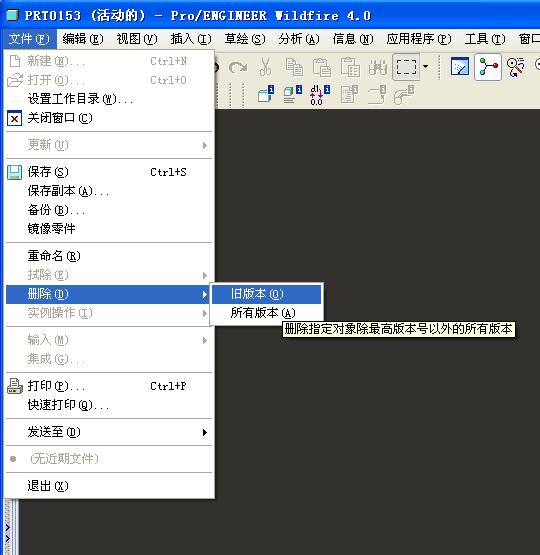This screenshot has height=555, width=540.
Task: Open the File (文件) menu
Action: coord(29,39)
